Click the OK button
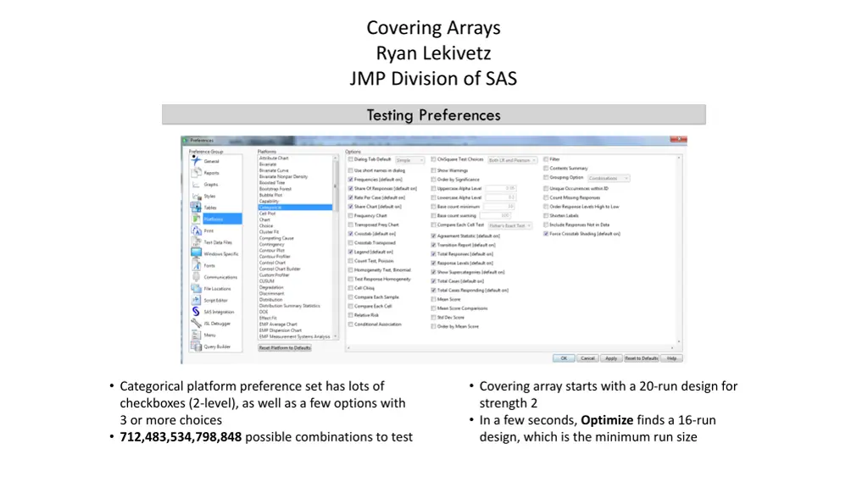Screen dimensions: 868x488 pos(564,358)
